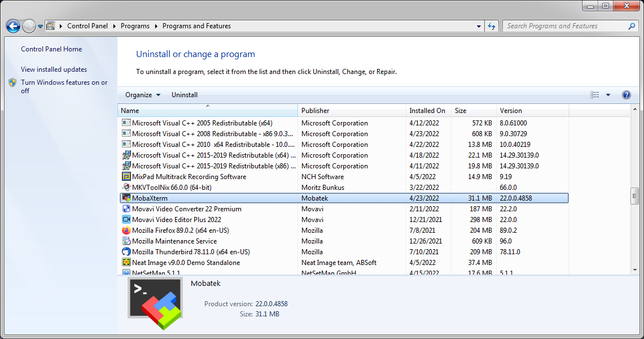
Task: Click the Visual C++ 2015-2019 (x86) installer icon
Action: tap(126, 166)
